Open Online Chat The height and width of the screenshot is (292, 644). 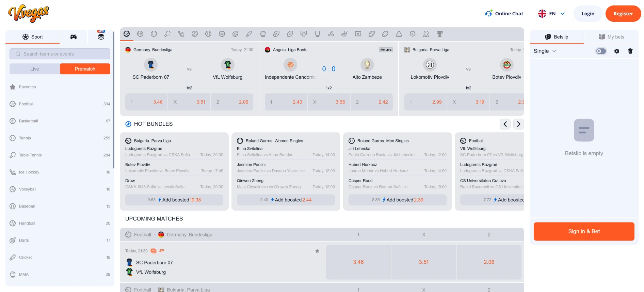(504, 14)
